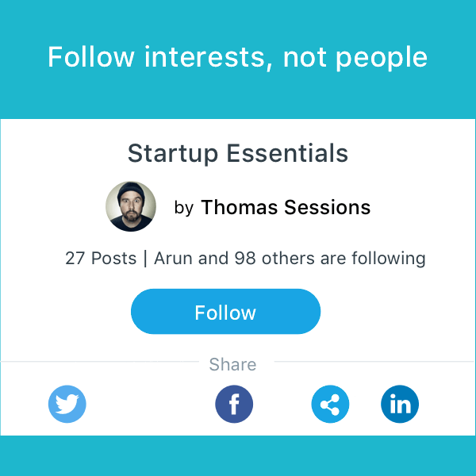
Task: Open the generic share options icon
Action: (x=330, y=405)
